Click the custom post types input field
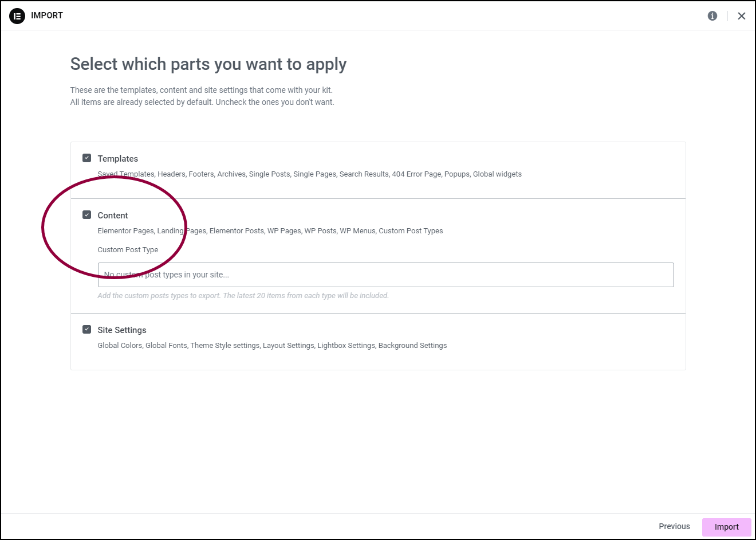The image size is (756, 540). (386, 275)
